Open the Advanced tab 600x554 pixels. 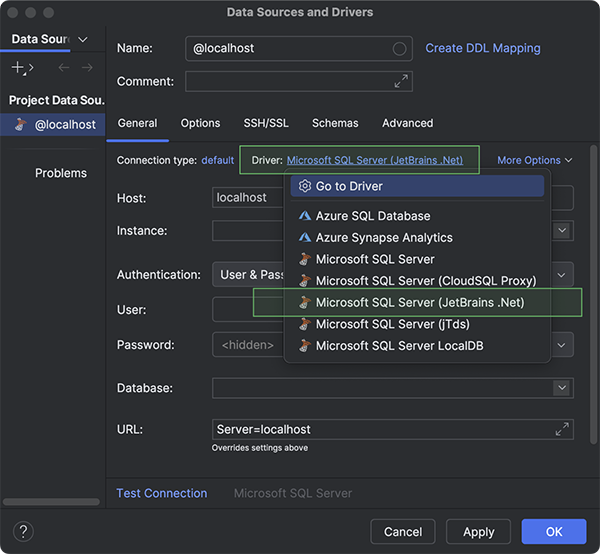pos(407,123)
